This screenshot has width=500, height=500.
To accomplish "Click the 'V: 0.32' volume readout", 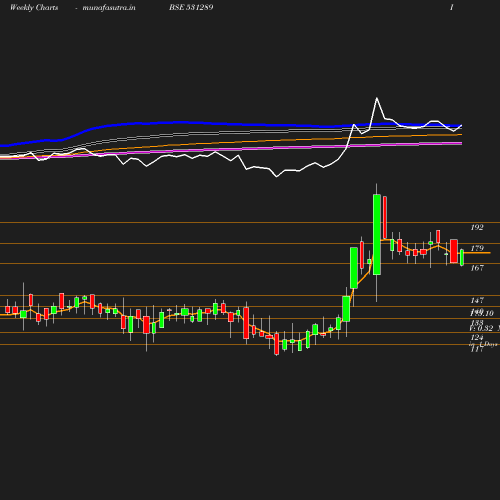I will 481,328.
